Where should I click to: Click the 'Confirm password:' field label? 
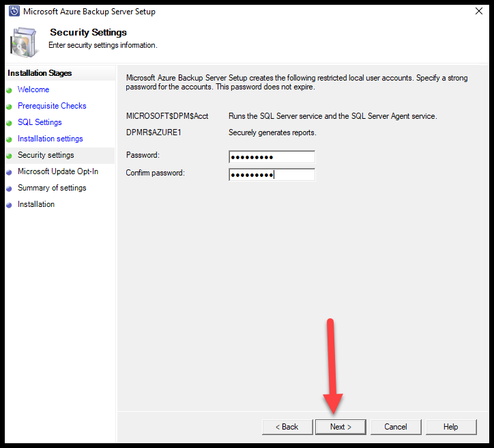click(156, 173)
